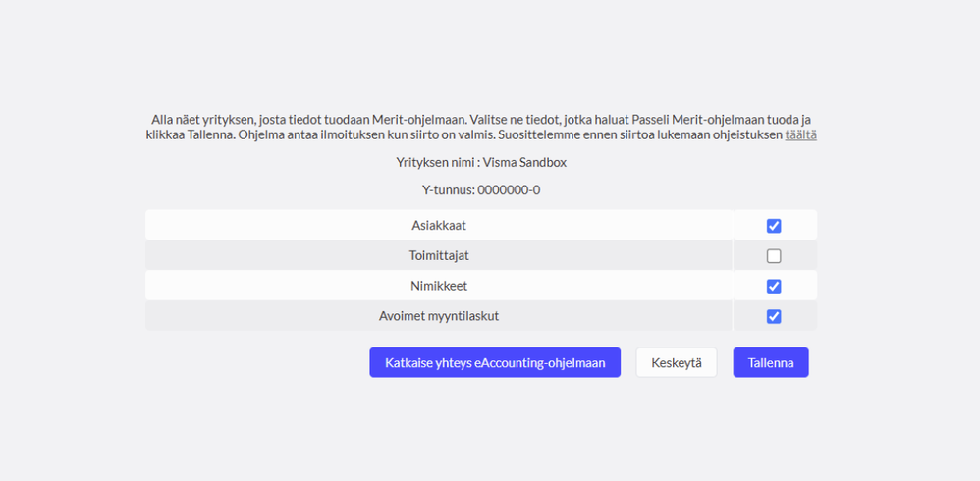Click the Visma Sandbox company name
Screen dimensions: 980x481
(x=527, y=163)
